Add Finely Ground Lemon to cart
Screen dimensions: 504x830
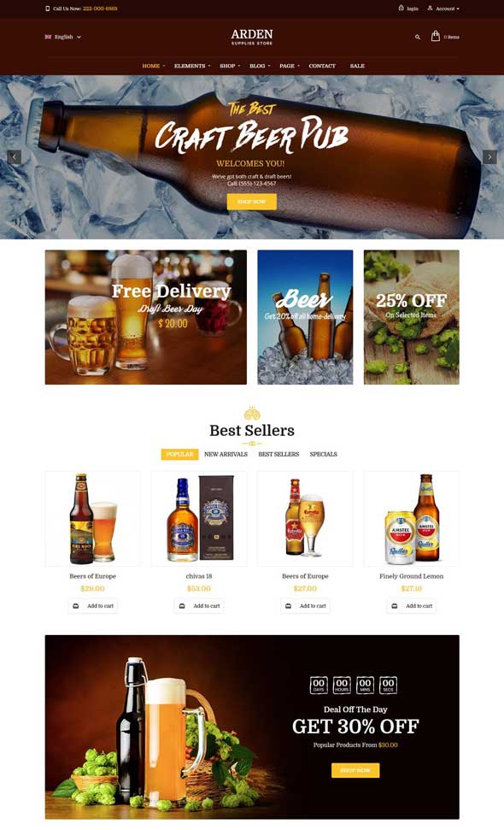point(412,605)
